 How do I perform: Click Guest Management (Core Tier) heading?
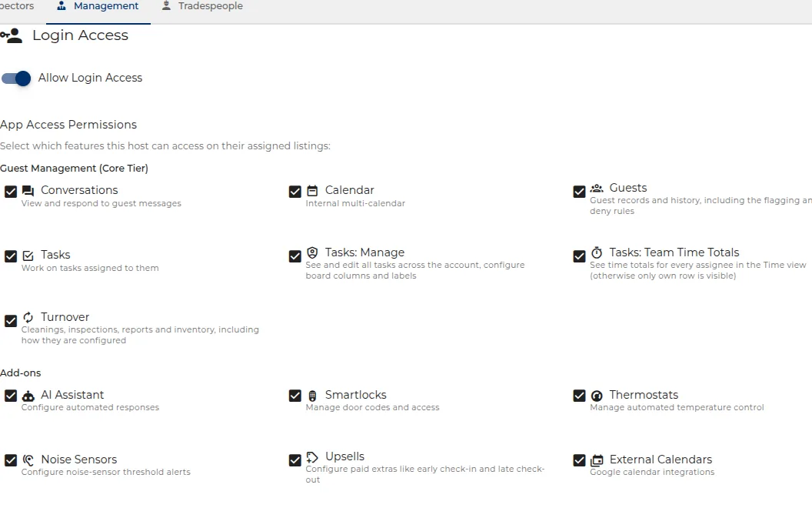74,168
